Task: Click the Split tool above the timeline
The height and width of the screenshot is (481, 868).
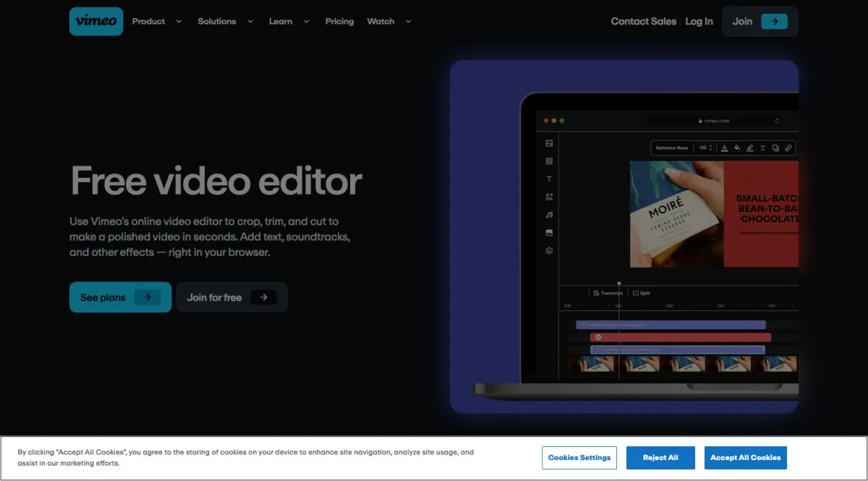Action: coord(642,293)
